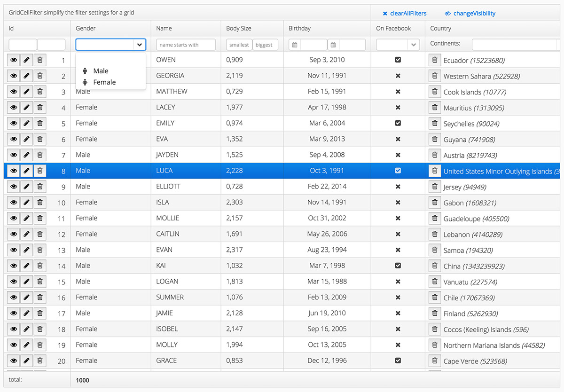Open the birthday start date calendar icon
564x392 pixels.
click(x=295, y=45)
